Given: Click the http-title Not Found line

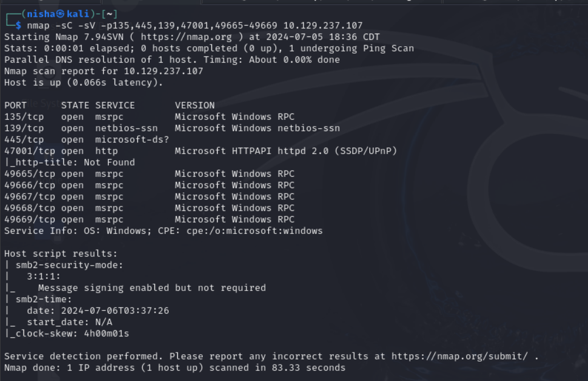Looking at the screenshot, I should pyautogui.click(x=70, y=163).
